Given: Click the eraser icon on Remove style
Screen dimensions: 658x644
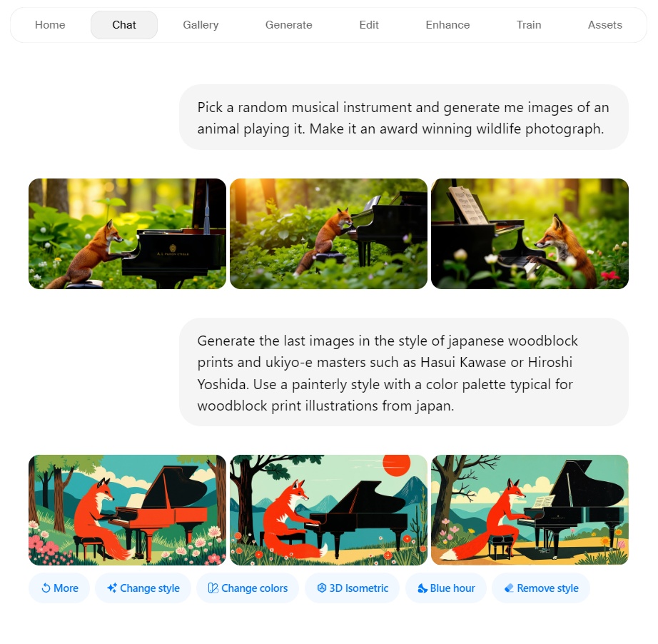Looking at the screenshot, I should point(509,588).
